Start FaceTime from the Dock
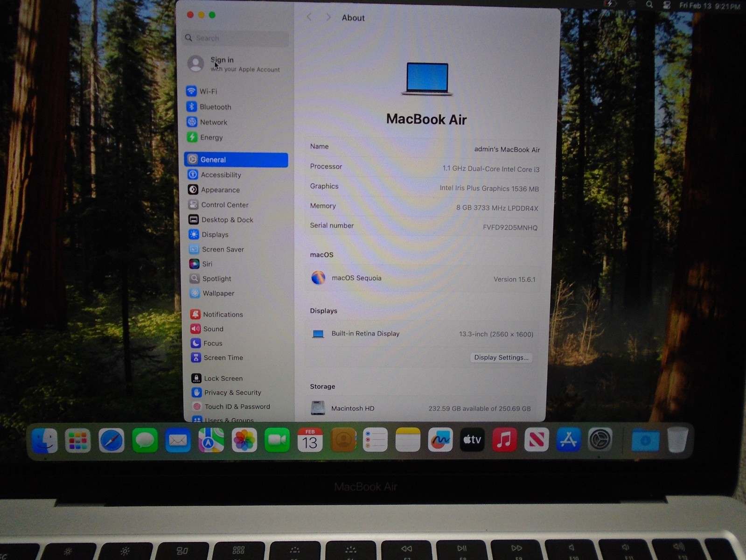This screenshot has width=746, height=560. 277,441
